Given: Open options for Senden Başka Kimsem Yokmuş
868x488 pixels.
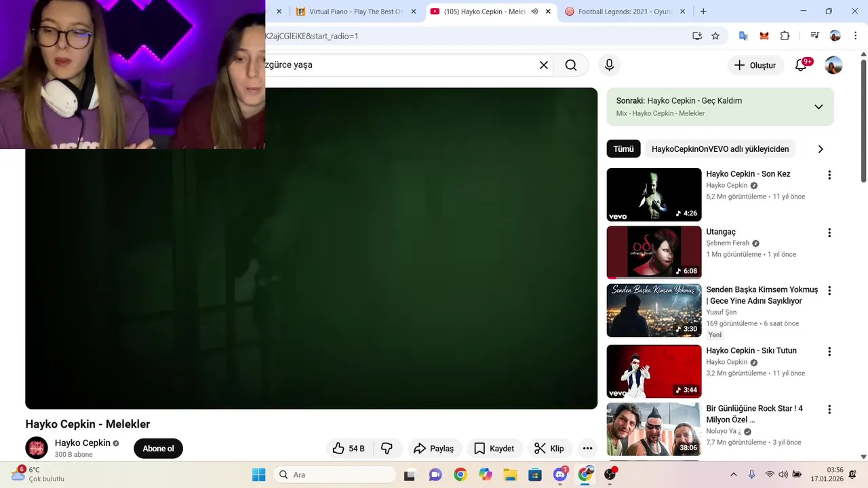Looking at the screenshot, I should click(x=829, y=291).
